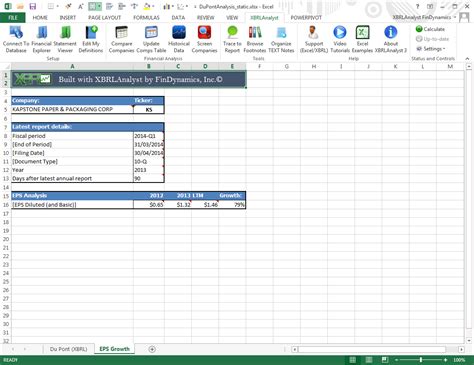Image resolution: width=474 pixels, height=365 pixels.
Task: Click the Connect To Database icon
Action: [x=16, y=39]
